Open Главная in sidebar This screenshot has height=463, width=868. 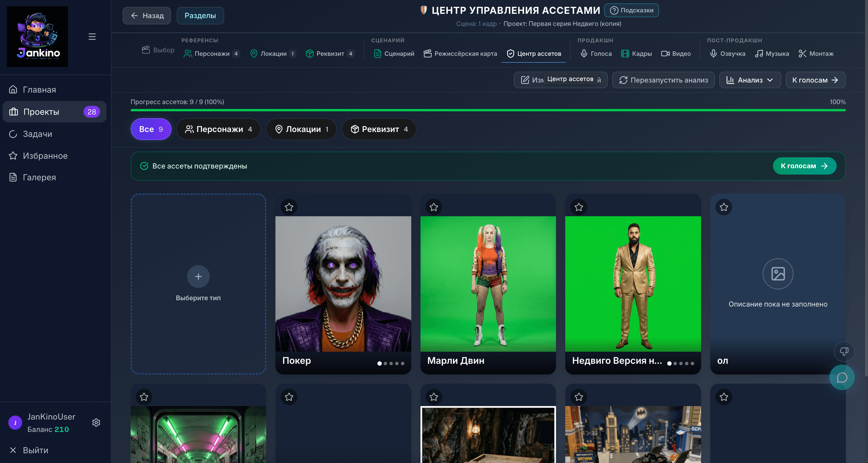pyautogui.click(x=55, y=89)
